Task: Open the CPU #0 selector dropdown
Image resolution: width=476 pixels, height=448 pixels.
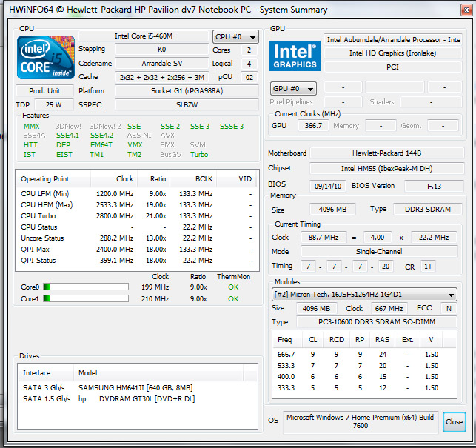Action: pos(235,37)
